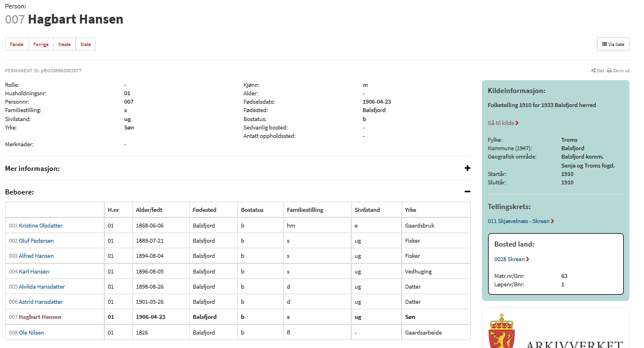Screen dimensions: 644x348
Task: Select resident Oluf Pedersen
Action: (x=36, y=241)
